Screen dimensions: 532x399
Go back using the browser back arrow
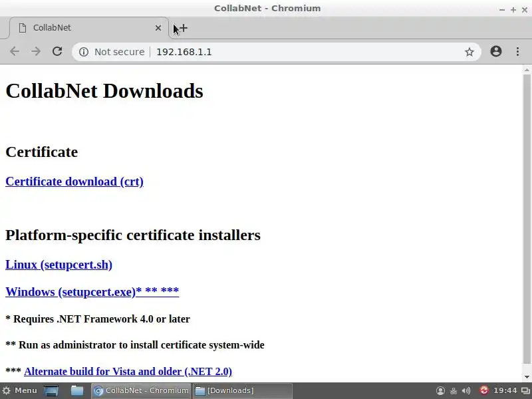coord(15,52)
